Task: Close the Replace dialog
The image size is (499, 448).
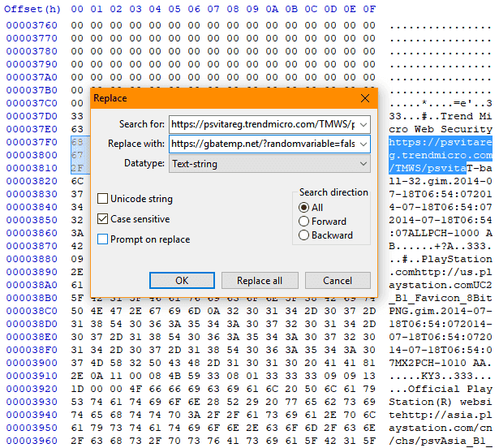Action: (x=365, y=98)
